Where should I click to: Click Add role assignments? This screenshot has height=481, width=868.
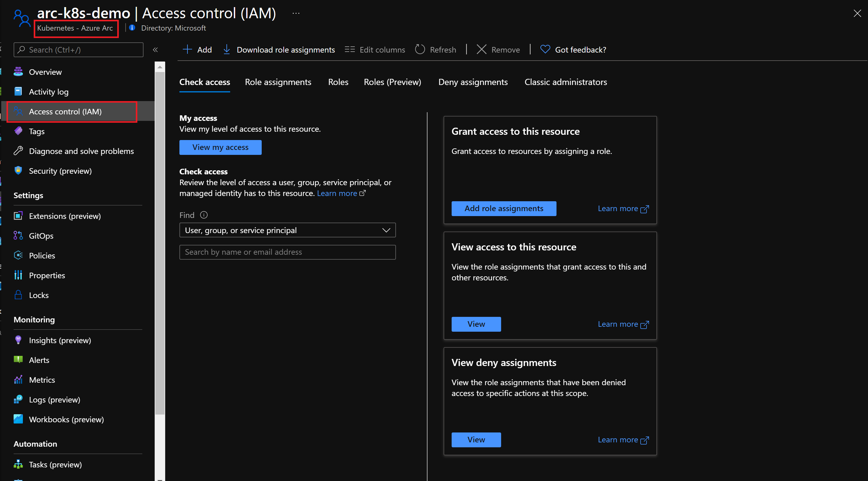(503, 208)
